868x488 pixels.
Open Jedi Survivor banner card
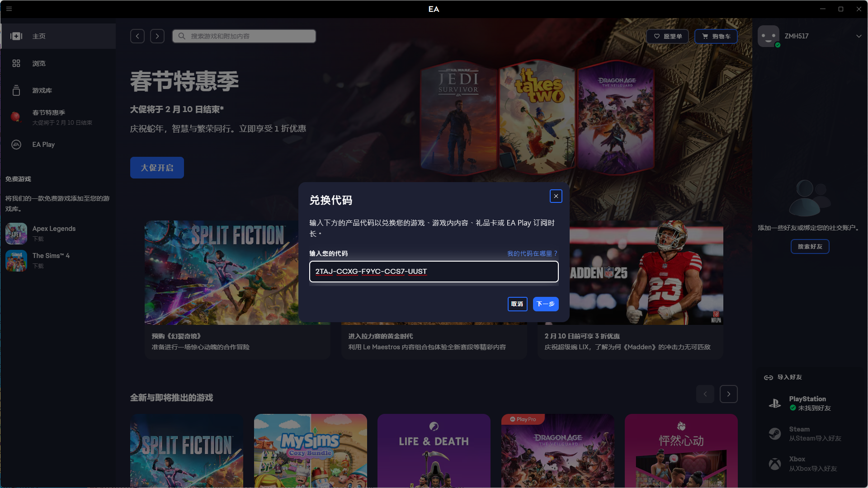(x=458, y=118)
